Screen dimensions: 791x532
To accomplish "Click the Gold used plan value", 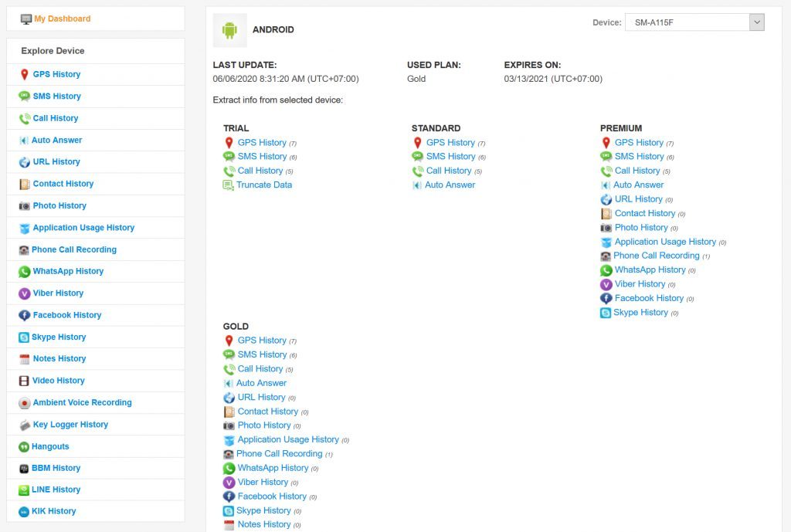I will click(416, 79).
